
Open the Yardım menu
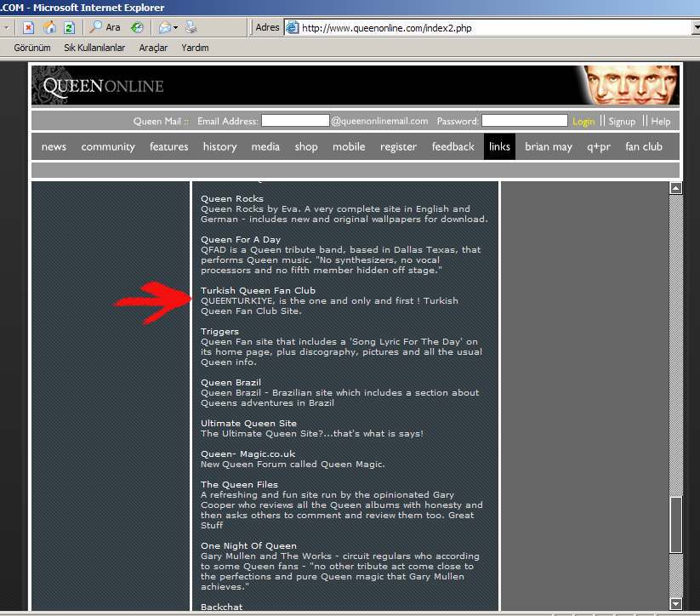point(195,48)
